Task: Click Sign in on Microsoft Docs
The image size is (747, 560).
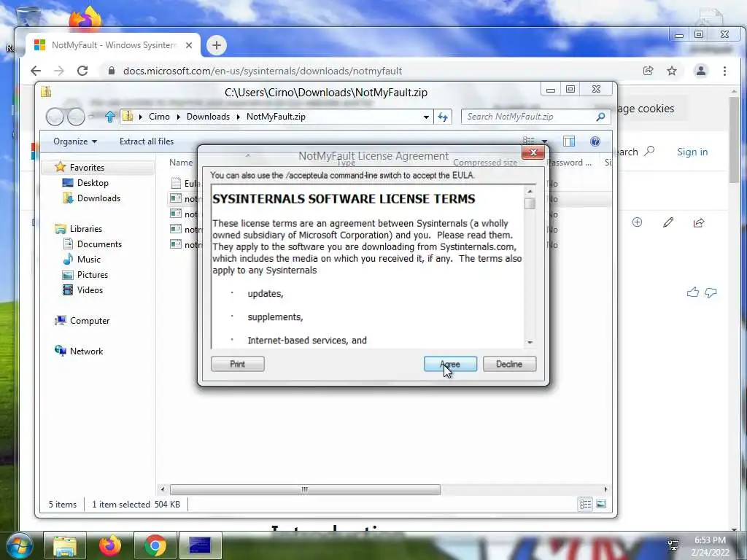Action: point(692,152)
